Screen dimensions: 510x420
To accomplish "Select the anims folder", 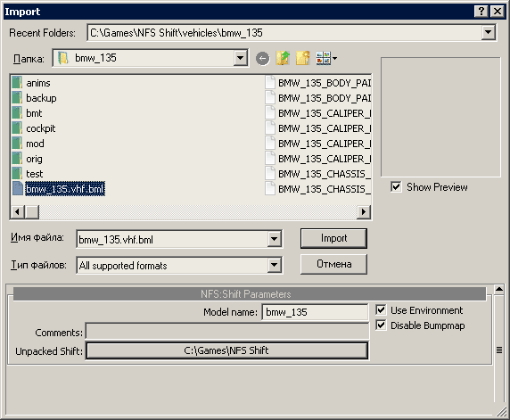I will tap(31, 83).
